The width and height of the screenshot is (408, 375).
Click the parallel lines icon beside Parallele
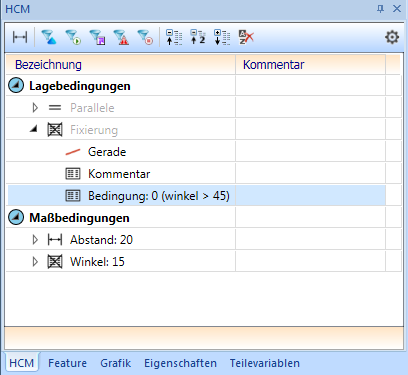pyautogui.click(x=55, y=108)
